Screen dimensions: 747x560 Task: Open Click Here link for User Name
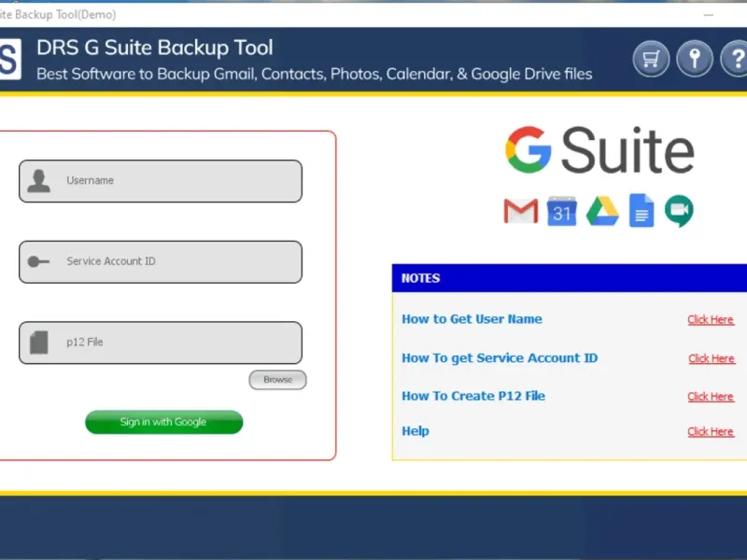coord(711,319)
